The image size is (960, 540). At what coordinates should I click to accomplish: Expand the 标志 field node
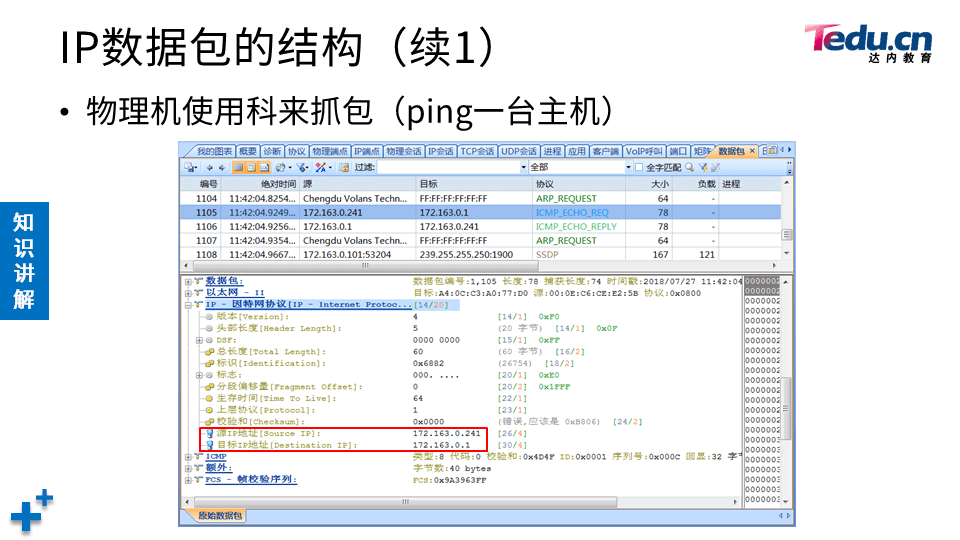coord(199,375)
